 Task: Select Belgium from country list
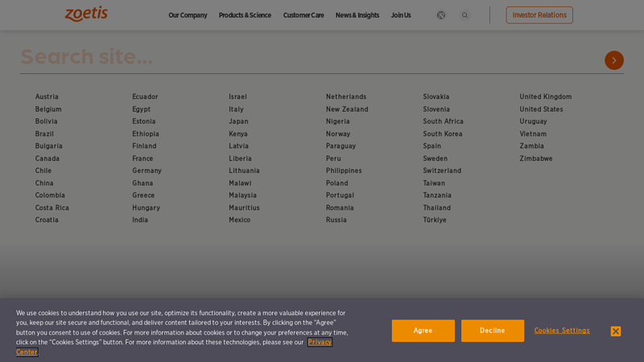coord(48,109)
